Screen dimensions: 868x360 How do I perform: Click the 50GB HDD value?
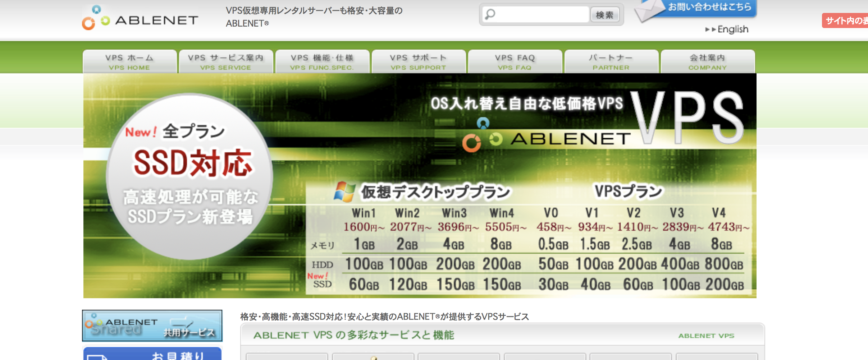point(553,264)
